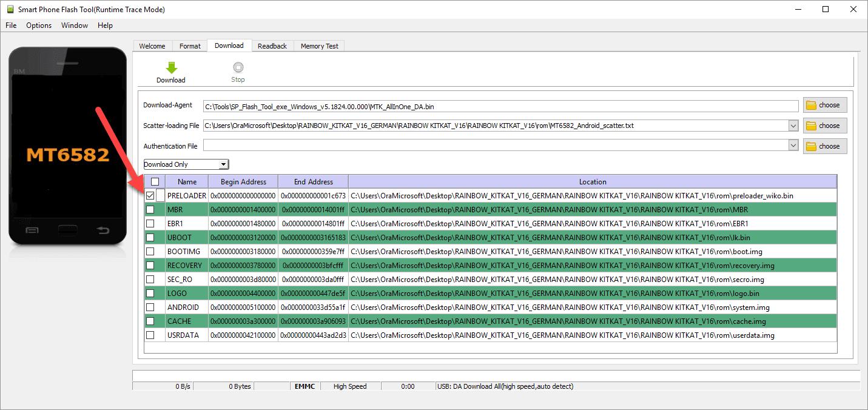Enable the LOGO partition checkbox
868x410 pixels.
150,293
